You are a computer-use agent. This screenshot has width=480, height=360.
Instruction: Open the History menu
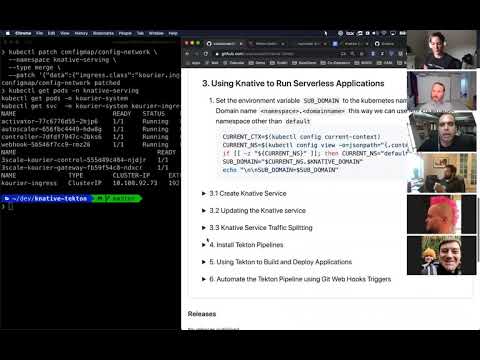[81, 33]
